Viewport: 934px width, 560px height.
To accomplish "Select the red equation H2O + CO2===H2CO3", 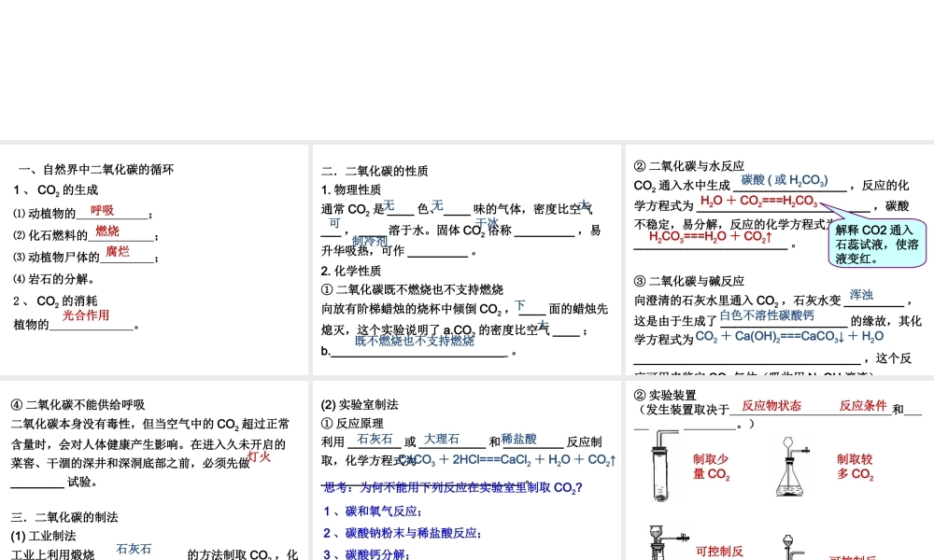I will (758, 201).
